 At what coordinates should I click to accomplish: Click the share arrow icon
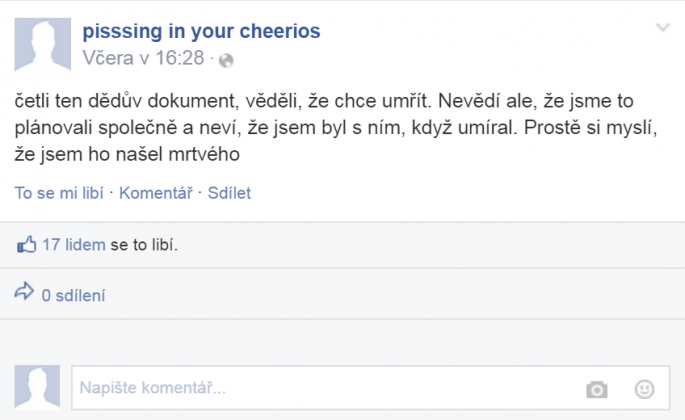pos(24,291)
